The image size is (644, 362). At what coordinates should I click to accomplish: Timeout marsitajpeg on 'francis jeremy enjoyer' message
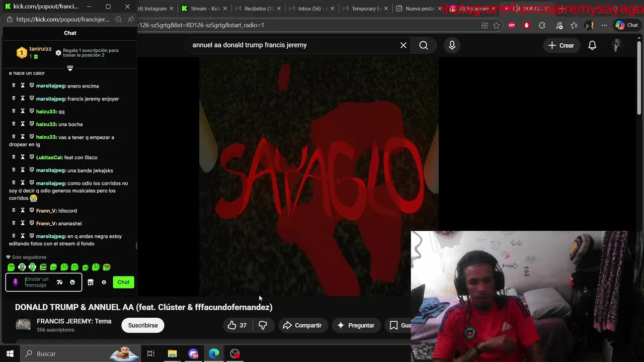23,99
